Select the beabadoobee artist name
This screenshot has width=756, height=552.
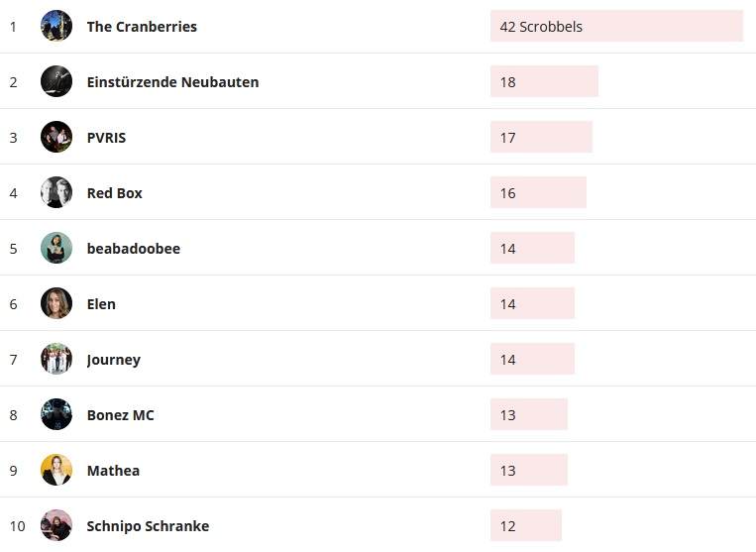134,249
